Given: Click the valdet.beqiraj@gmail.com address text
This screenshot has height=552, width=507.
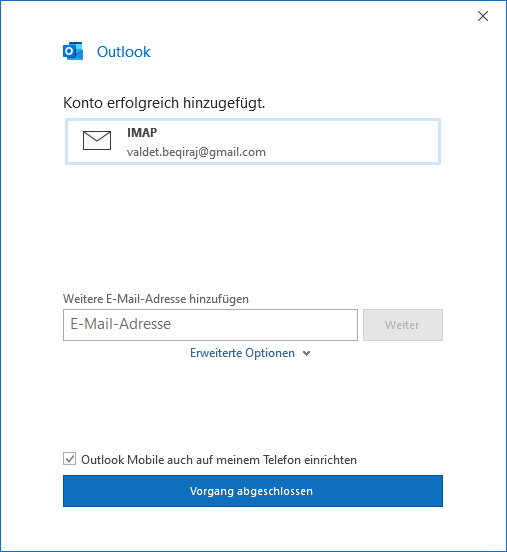Looking at the screenshot, I should coord(196,152).
